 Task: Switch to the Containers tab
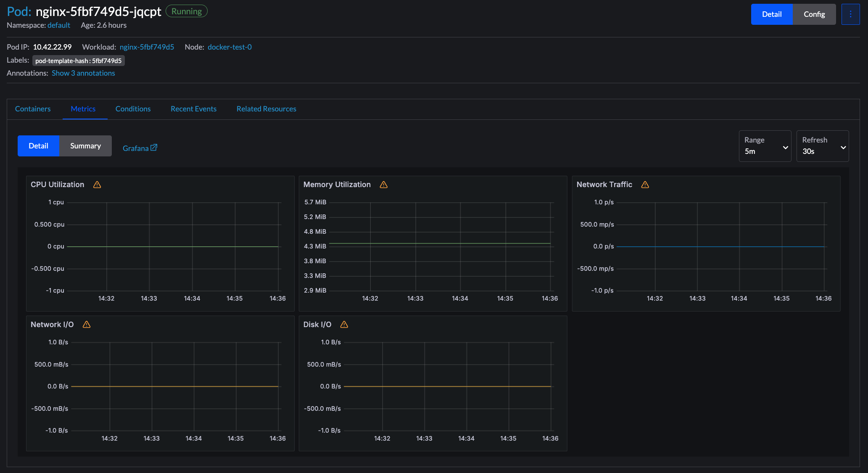click(x=33, y=109)
